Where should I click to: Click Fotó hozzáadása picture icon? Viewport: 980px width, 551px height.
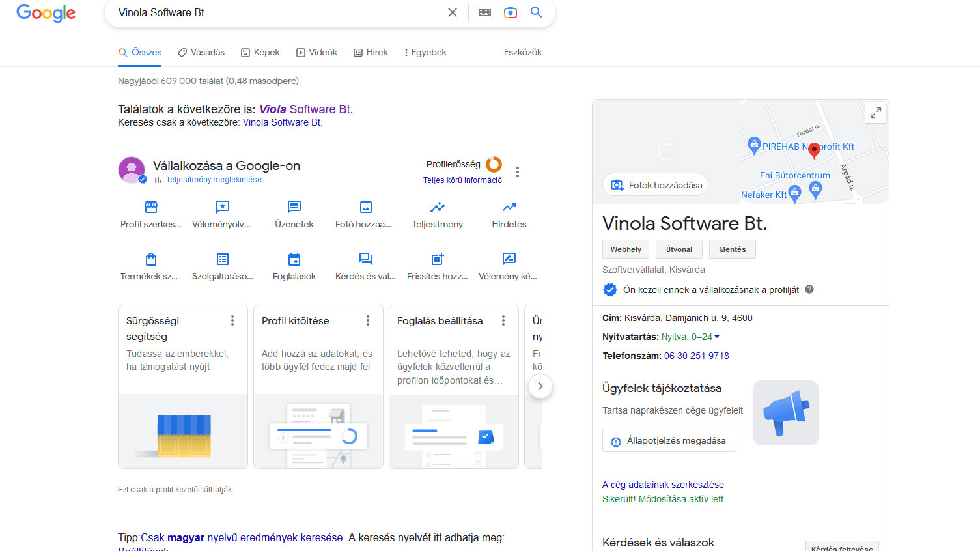tap(366, 207)
